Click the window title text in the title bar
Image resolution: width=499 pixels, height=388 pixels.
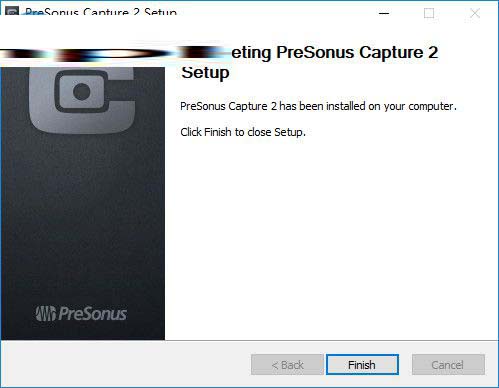pos(101,12)
